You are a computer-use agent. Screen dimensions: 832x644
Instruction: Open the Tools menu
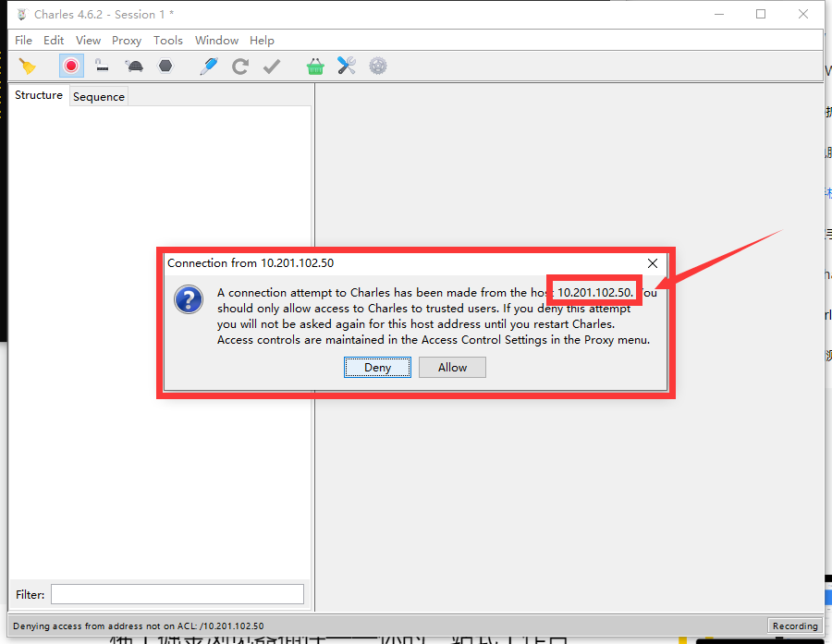point(168,41)
